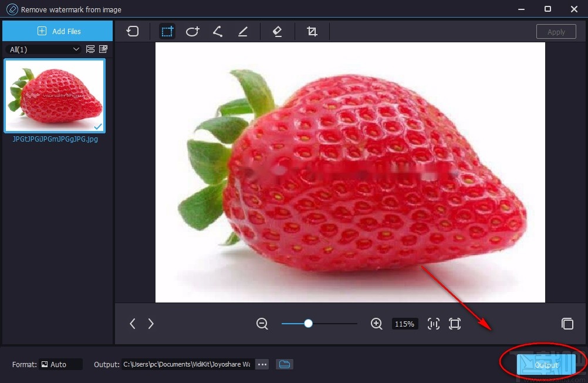Select the polygon selection tool
This screenshot has height=383, width=588.
(217, 31)
